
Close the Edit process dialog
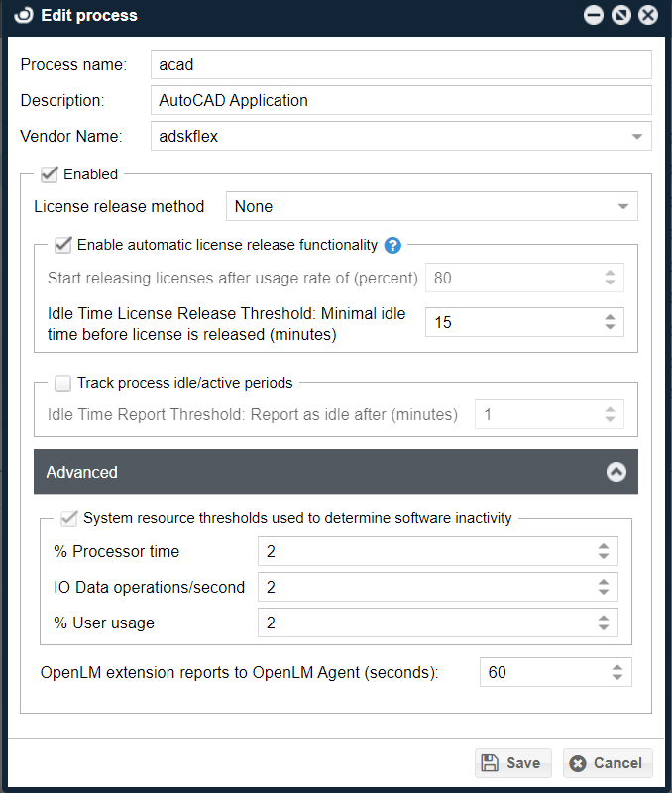click(x=647, y=15)
